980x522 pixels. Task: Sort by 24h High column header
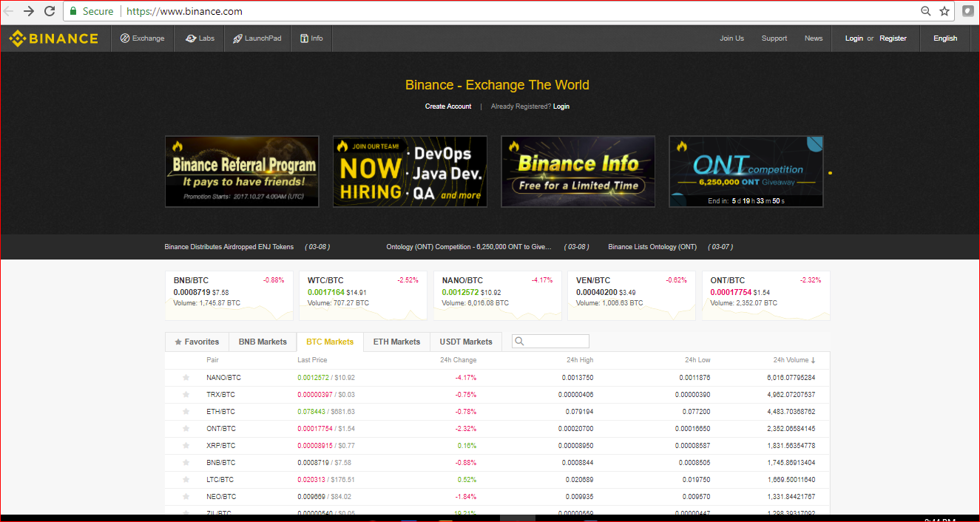click(x=580, y=360)
